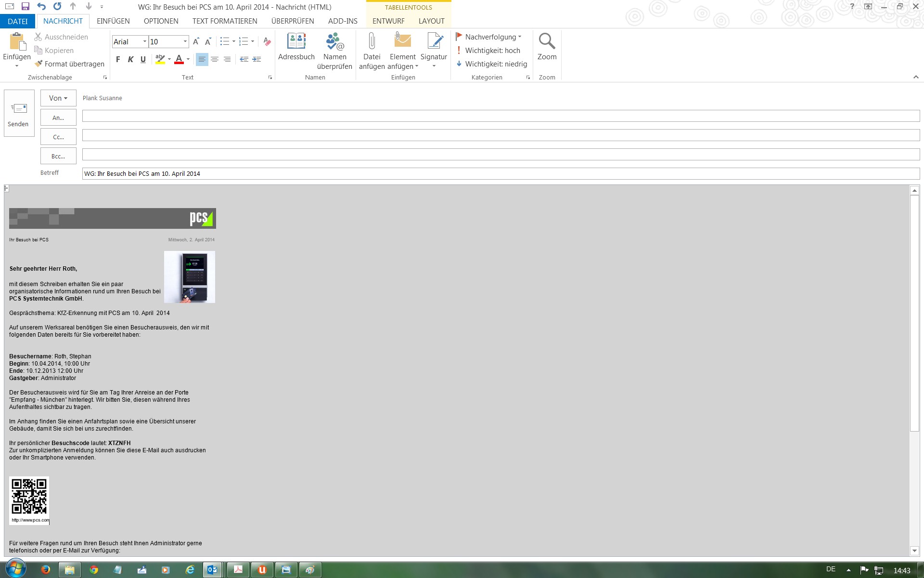This screenshot has height=578, width=924.
Task: Increase indent of the paragraph
Action: [257, 59]
